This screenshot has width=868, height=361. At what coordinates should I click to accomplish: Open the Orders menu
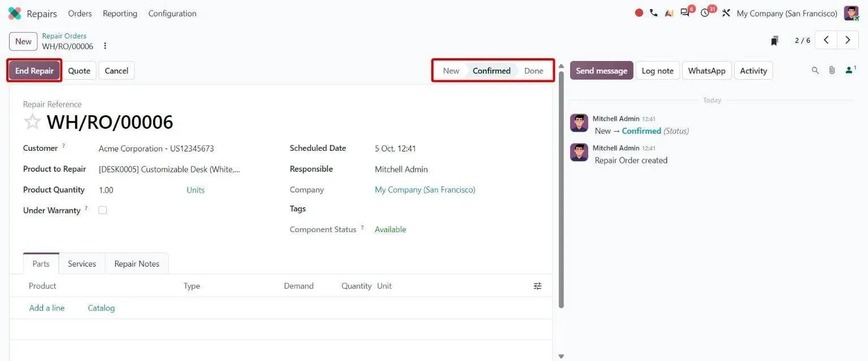click(x=80, y=14)
